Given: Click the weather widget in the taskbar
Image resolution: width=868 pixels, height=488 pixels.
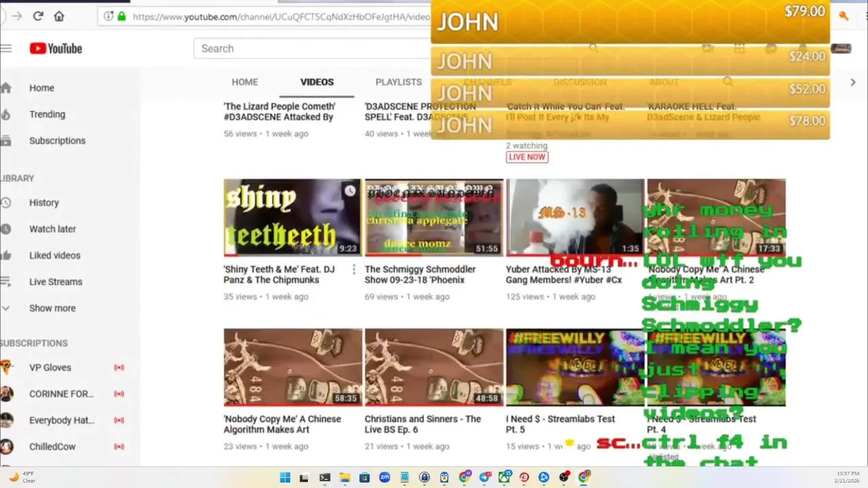Looking at the screenshot, I should [x=21, y=477].
